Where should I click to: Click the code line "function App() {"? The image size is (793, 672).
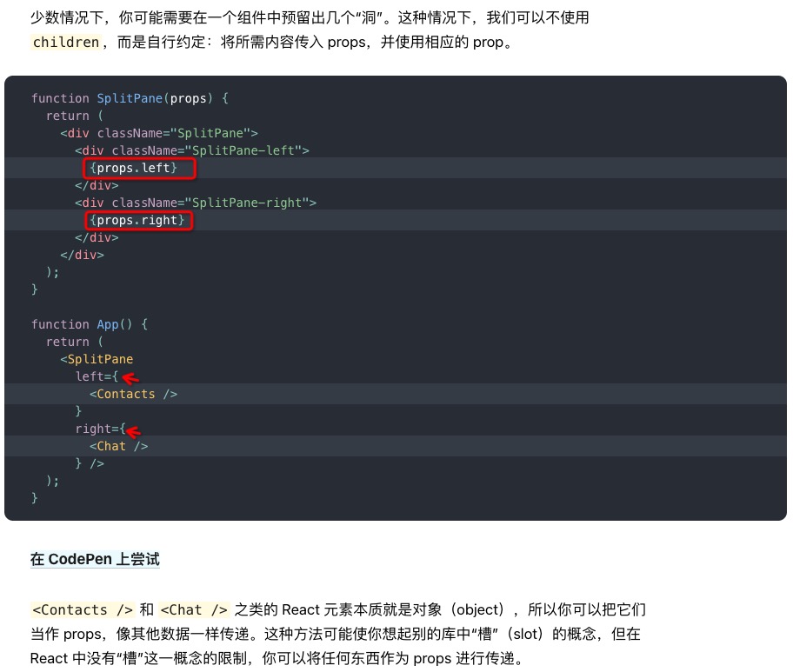point(90,324)
